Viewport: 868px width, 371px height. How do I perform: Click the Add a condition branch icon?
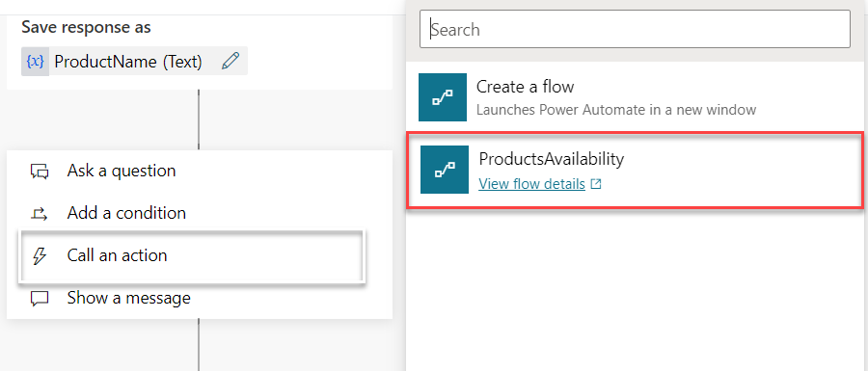(40, 213)
